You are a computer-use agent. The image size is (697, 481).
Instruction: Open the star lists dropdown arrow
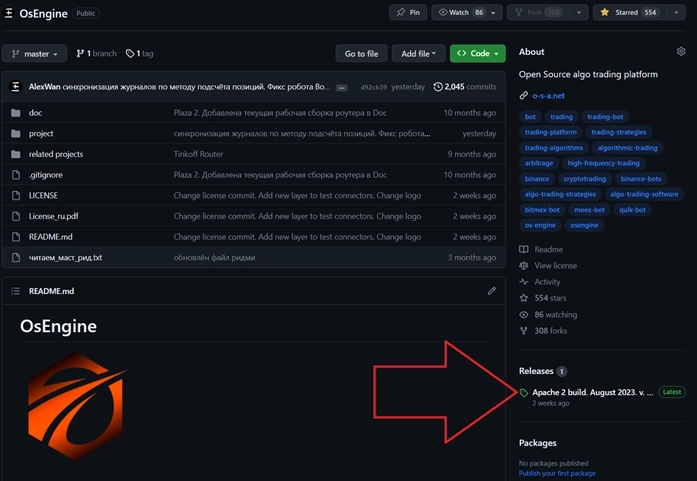676,12
